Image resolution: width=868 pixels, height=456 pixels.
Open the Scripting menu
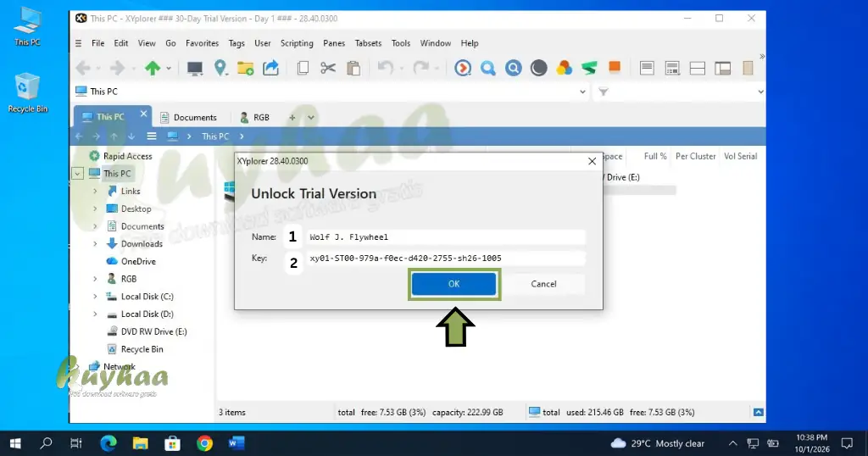[297, 43]
